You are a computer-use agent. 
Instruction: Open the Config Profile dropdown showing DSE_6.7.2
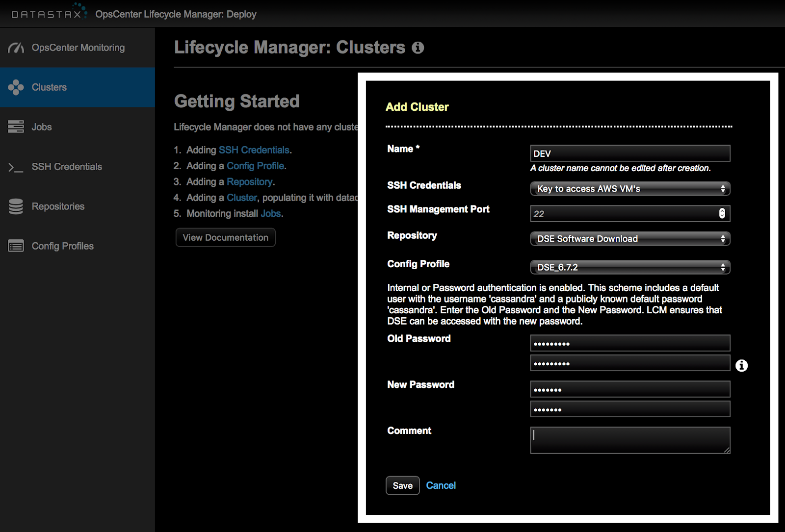click(630, 267)
